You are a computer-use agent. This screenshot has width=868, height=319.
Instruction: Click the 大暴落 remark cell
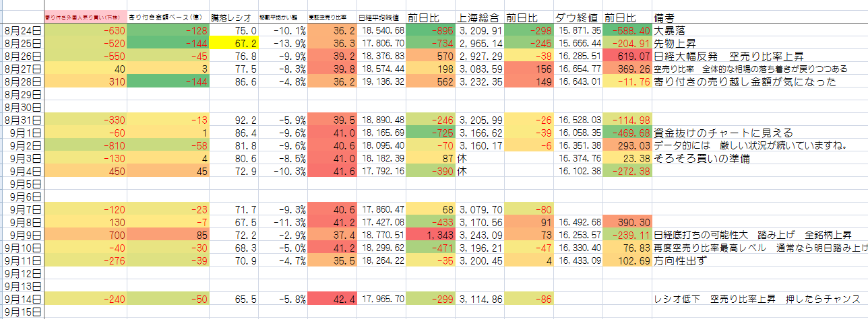click(x=673, y=31)
